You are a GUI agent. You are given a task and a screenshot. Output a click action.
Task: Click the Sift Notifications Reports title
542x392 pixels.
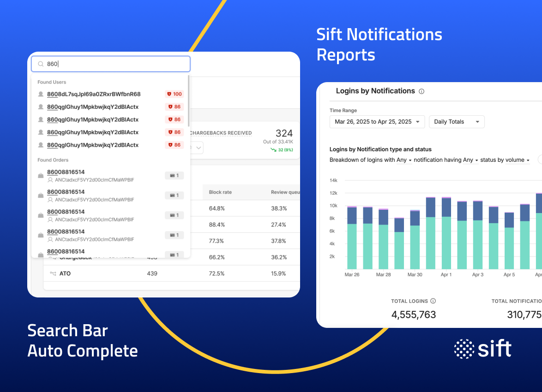(379, 45)
